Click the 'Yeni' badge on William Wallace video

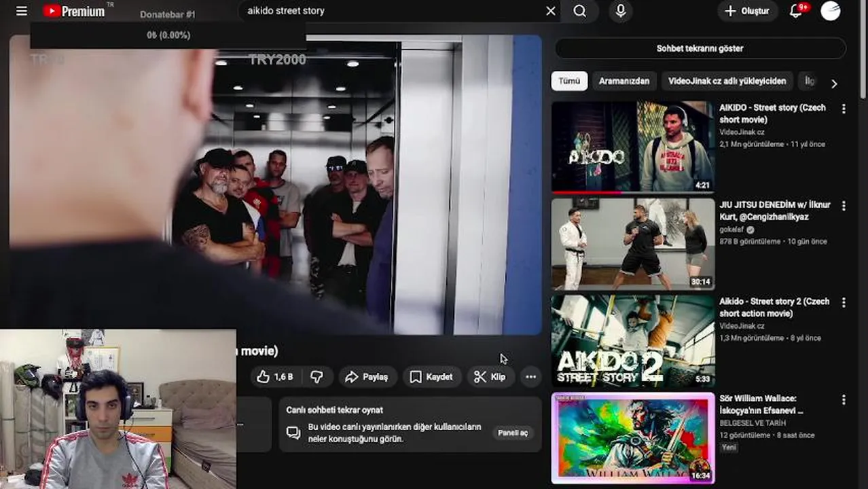pos(729,448)
